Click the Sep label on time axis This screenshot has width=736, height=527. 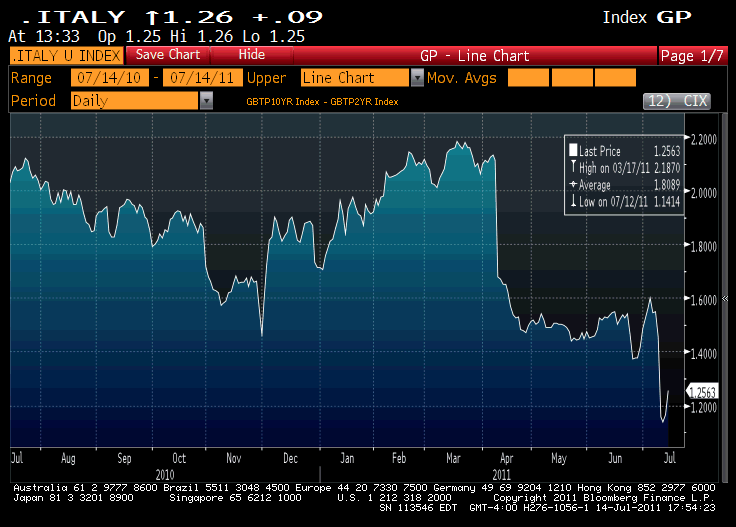[124, 458]
